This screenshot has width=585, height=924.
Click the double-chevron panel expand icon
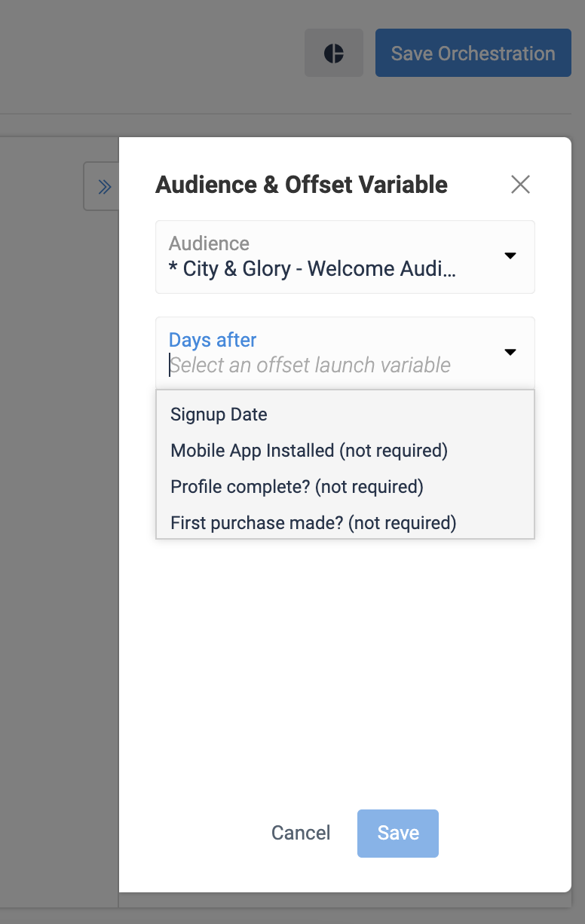pos(102,186)
